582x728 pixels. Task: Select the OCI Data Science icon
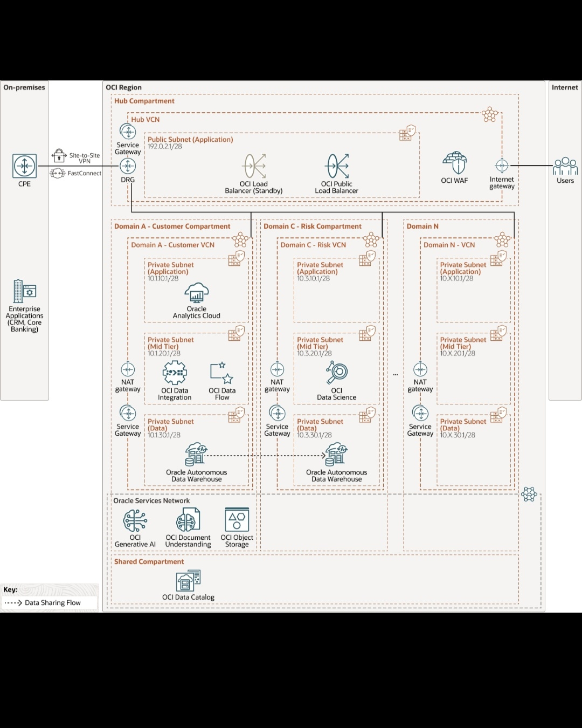coord(337,373)
